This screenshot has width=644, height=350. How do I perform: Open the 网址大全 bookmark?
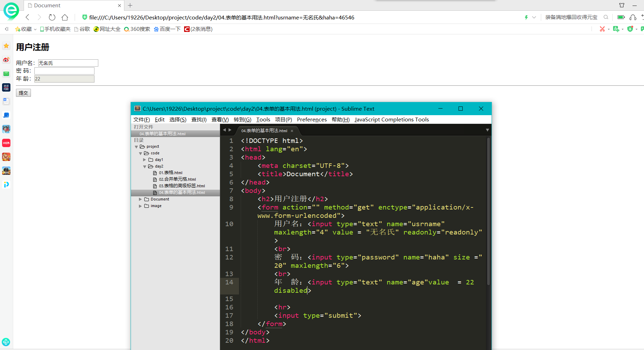107,29
